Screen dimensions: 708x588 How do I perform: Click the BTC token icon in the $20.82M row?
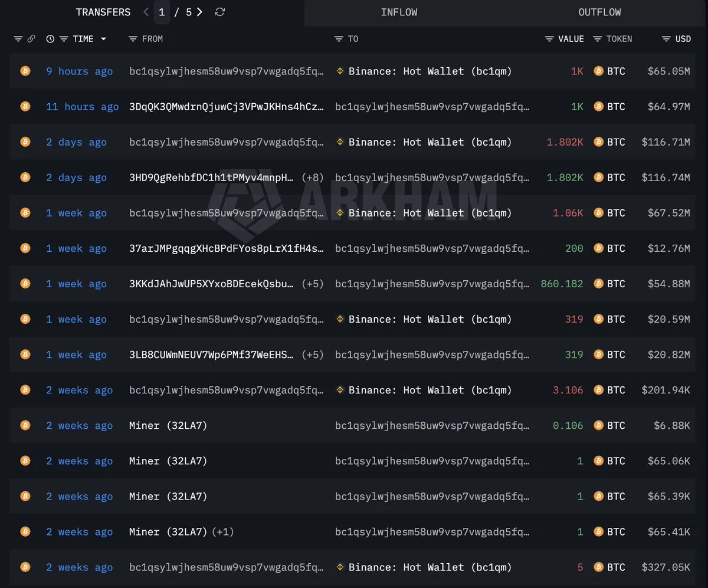[599, 354]
